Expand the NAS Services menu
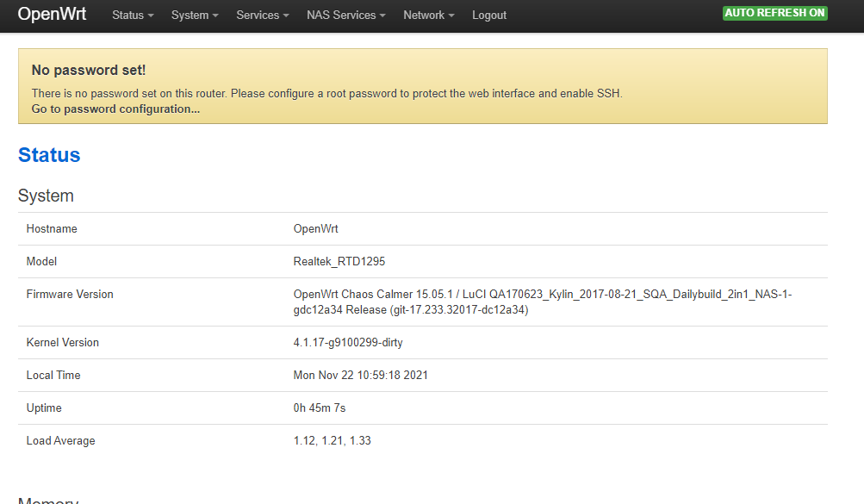This screenshot has height=504, width=864. (x=346, y=16)
